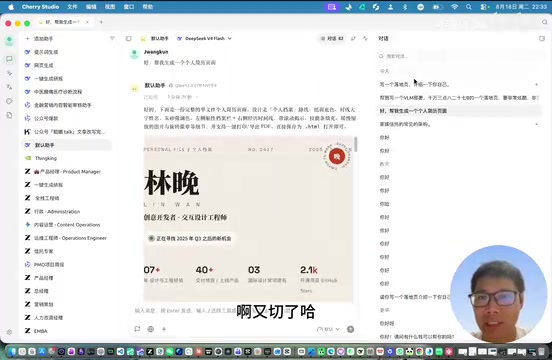Click the search magnifier in window title bar
Screen dimensions: 552x360
545,22
